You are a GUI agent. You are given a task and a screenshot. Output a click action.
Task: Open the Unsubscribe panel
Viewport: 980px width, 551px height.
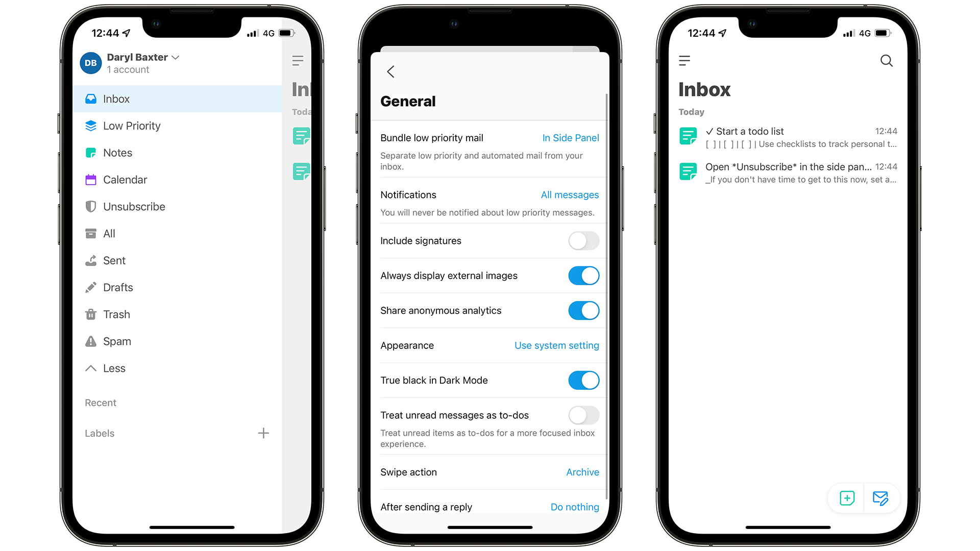click(135, 207)
